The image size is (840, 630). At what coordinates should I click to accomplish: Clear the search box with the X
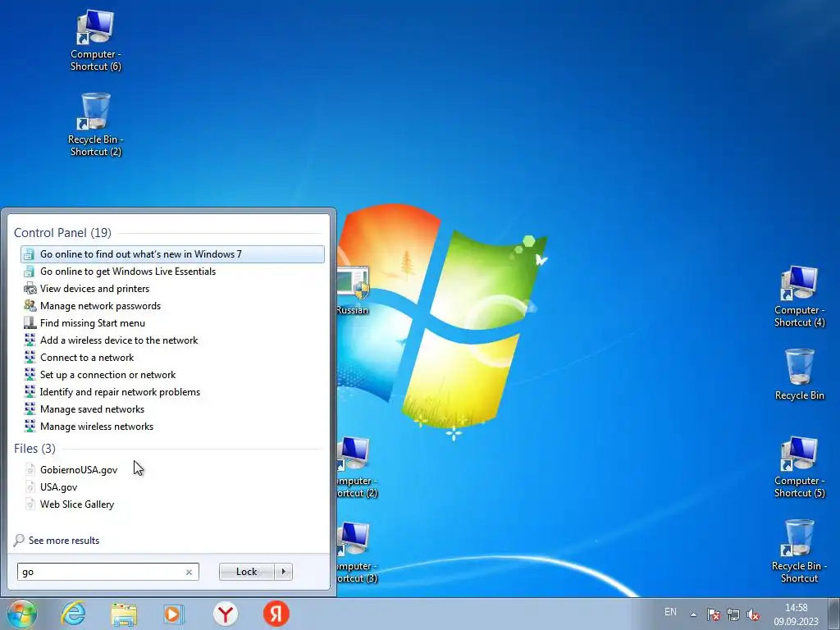(x=189, y=572)
